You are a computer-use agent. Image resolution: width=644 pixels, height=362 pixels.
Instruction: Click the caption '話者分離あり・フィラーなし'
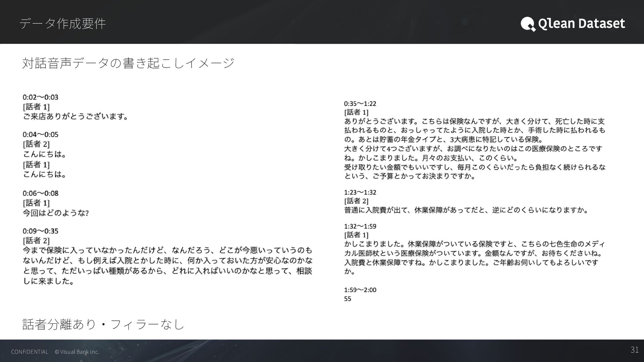pyautogui.click(x=103, y=324)
